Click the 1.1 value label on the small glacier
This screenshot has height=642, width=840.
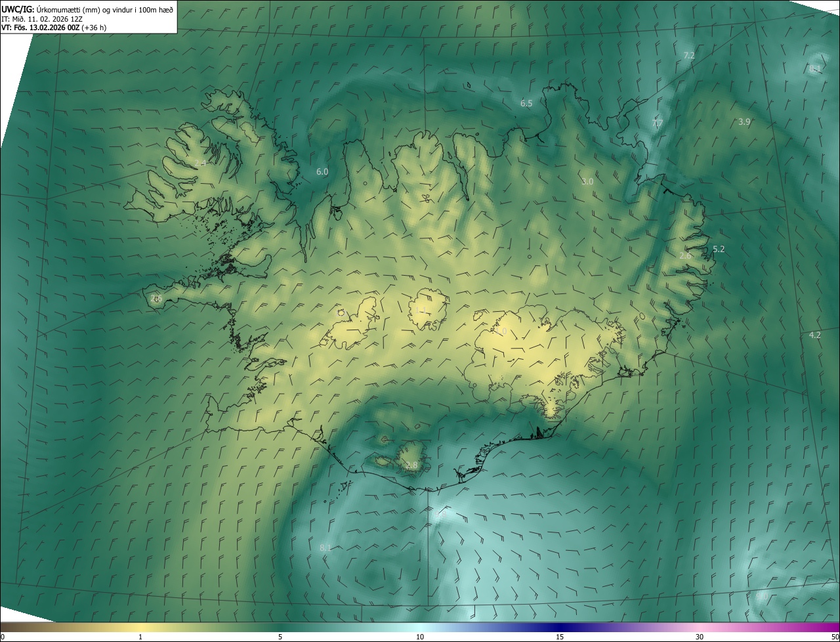coord(421,310)
